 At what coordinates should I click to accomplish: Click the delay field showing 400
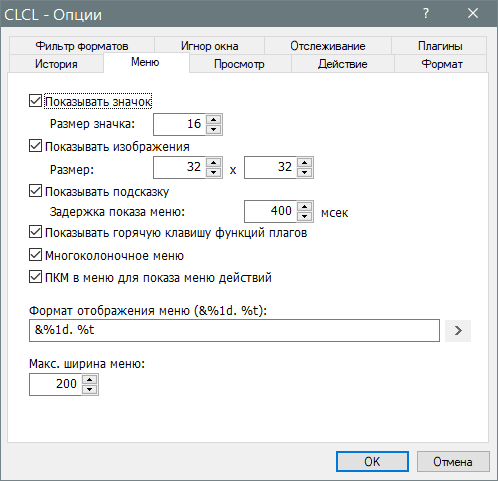coord(270,211)
